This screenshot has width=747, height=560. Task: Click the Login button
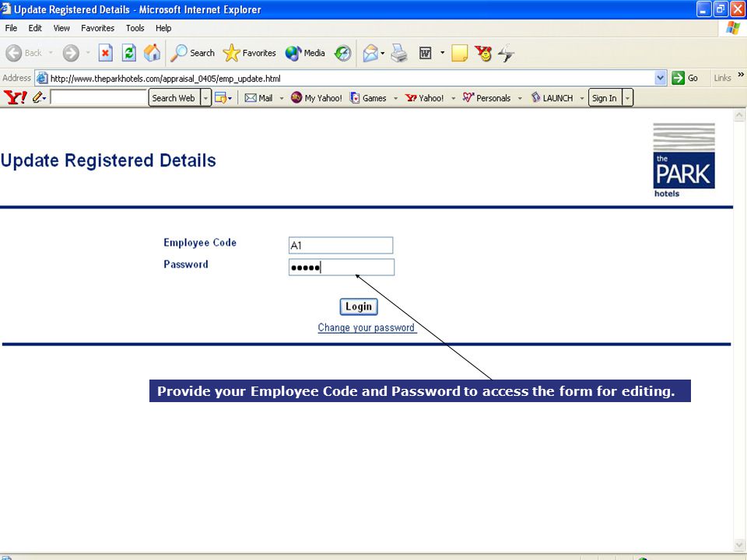[359, 306]
